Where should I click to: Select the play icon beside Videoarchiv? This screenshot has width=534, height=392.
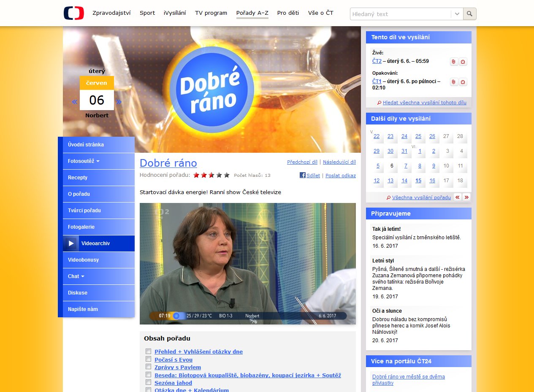tap(71, 243)
